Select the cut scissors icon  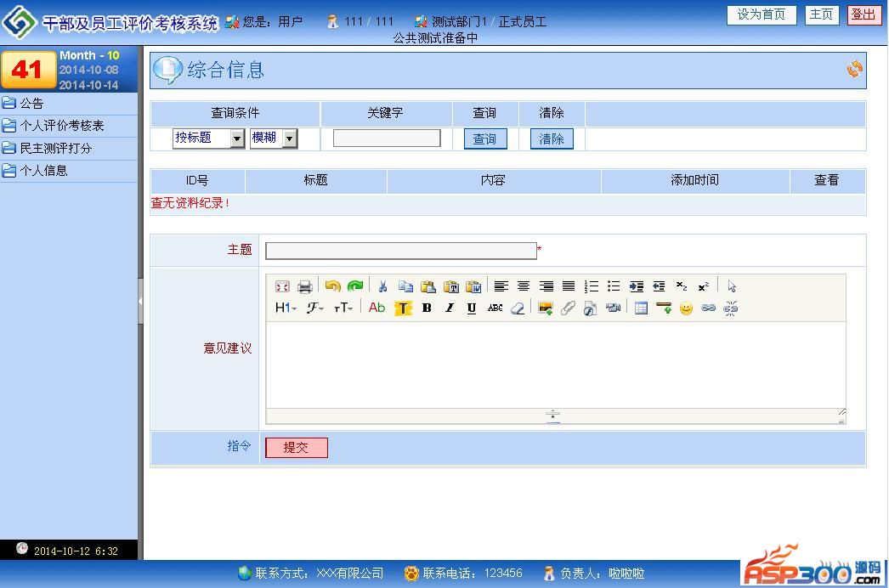pyautogui.click(x=382, y=286)
